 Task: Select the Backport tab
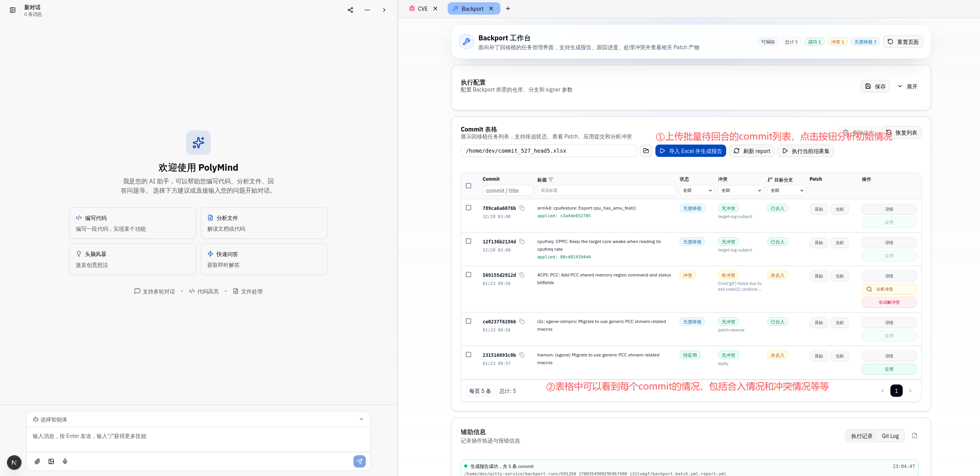[474, 8]
